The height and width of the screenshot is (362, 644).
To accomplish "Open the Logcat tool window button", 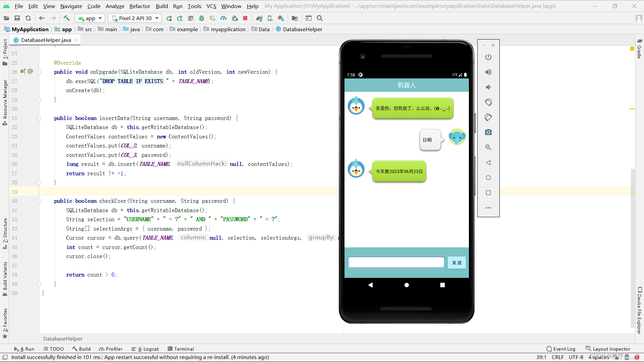I will (x=145, y=349).
